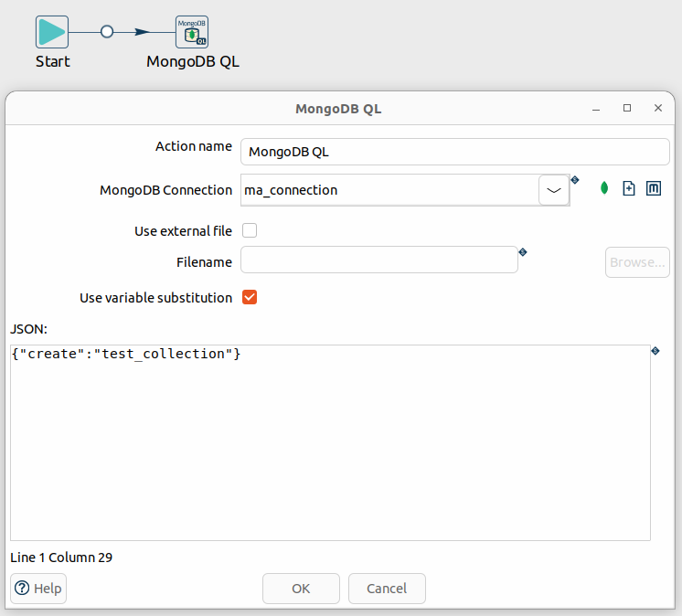Enable the Use external file checkbox
This screenshot has width=682, height=616.
250,230
